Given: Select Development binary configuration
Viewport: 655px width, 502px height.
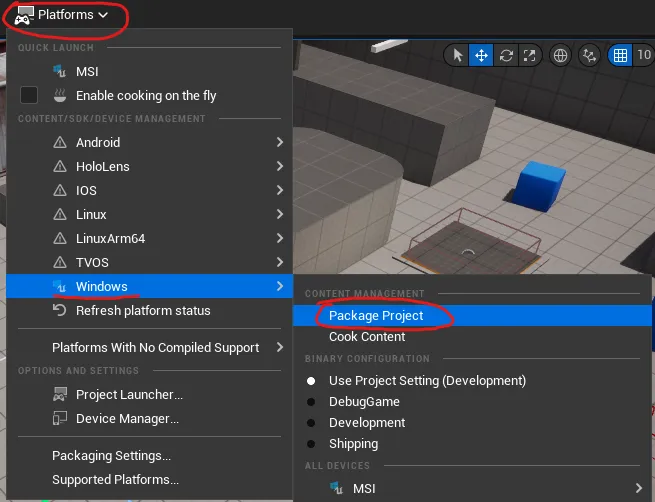Looking at the screenshot, I should pyautogui.click(x=472, y=423).
